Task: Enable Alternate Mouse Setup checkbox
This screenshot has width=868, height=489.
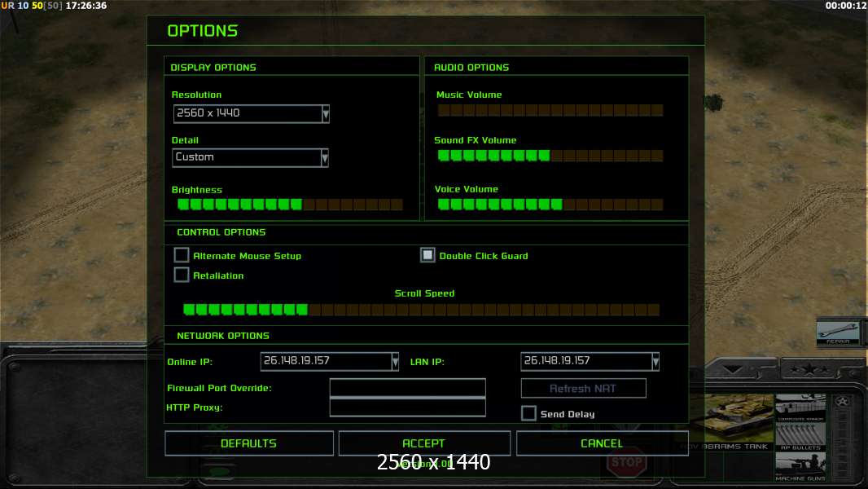Action: tap(181, 255)
